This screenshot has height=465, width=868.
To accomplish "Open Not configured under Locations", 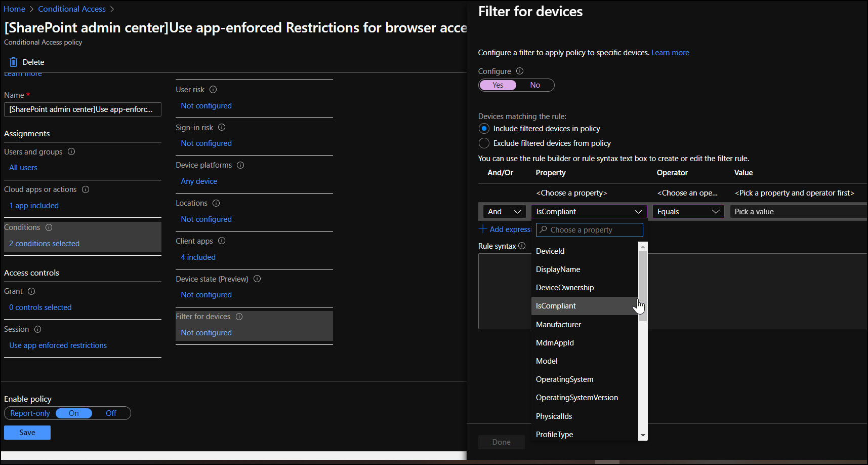I will pos(206,219).
